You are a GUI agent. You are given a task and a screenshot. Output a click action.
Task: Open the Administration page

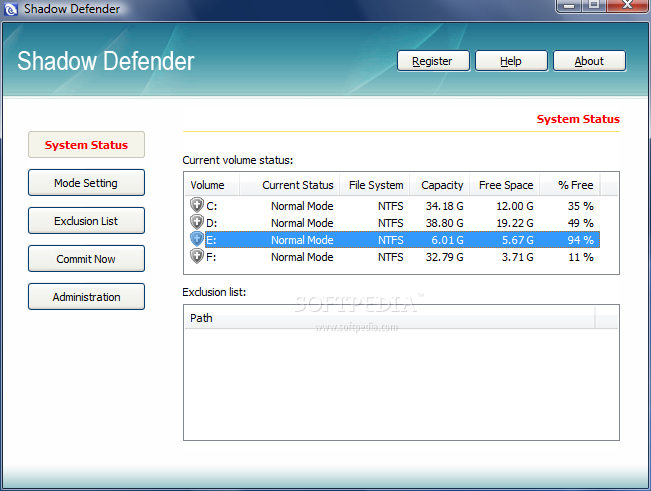tap(86, 297)
